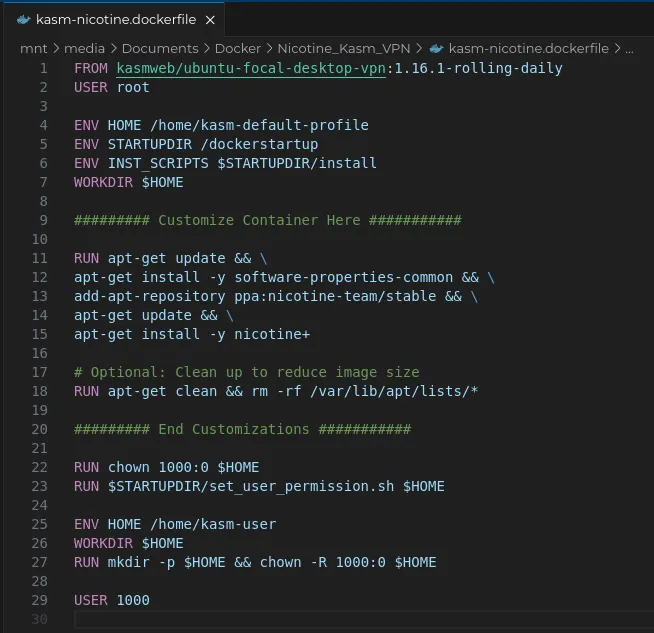Screen dimensions: 654x633
Task: Click the 'Customize Container Here' comment line
Action: [x=267, y=220]
